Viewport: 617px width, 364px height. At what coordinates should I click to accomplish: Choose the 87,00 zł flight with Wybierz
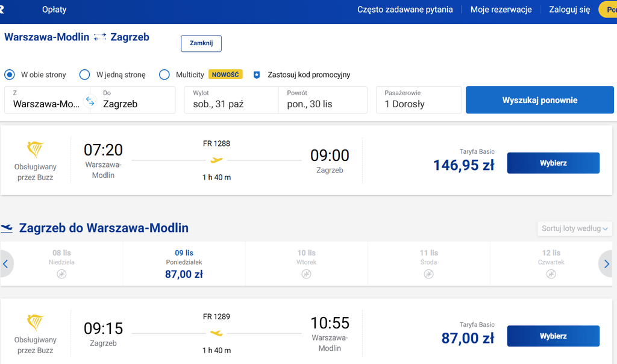click(x=553, y=336)
